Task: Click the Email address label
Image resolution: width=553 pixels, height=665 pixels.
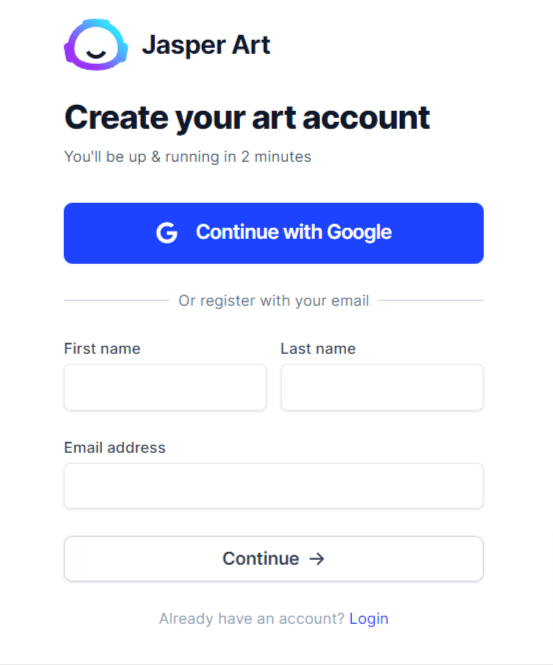Action: coord(115,448)
